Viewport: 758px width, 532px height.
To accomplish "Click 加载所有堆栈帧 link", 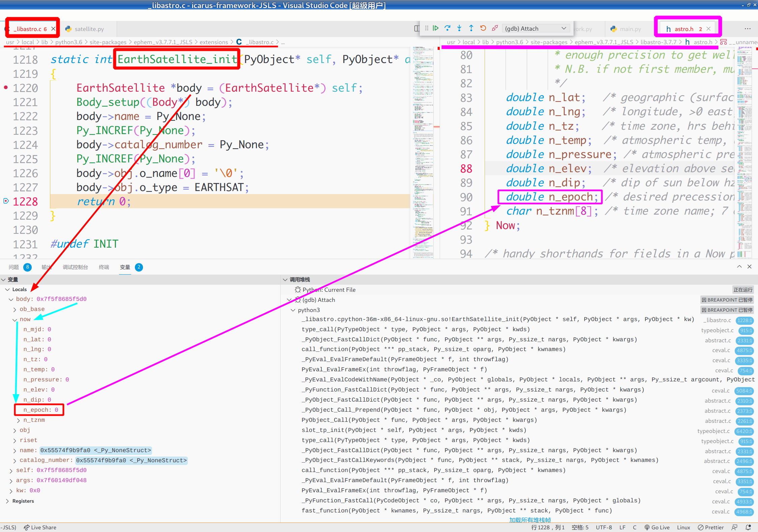I will pyautogui.click(x=530, y=520).
